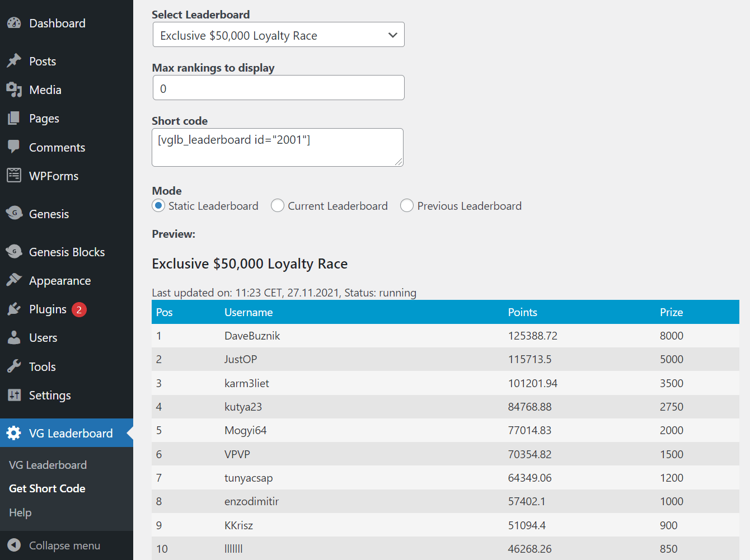Viewport: 750px width, 560px height.
Task: Click the Pages icon in sidebar
Action: point(14,118)
